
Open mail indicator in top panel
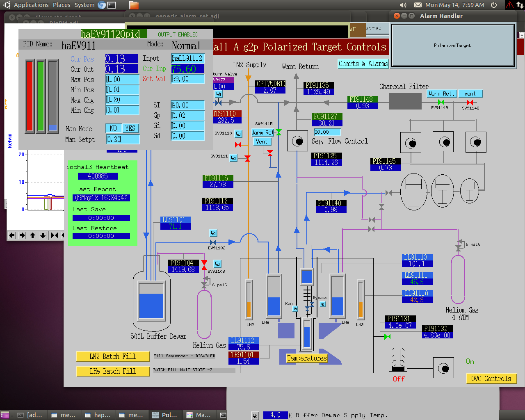pos(418,5)
